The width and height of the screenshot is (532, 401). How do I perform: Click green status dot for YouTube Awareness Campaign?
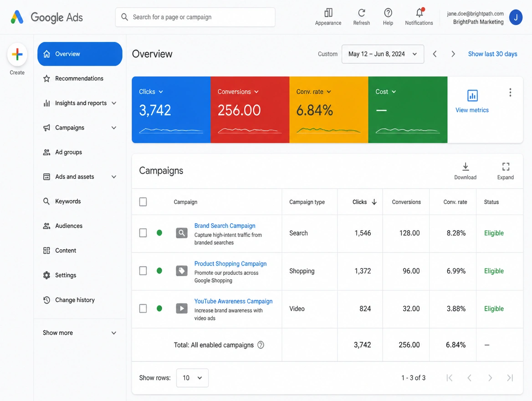(x=159, y=308)
